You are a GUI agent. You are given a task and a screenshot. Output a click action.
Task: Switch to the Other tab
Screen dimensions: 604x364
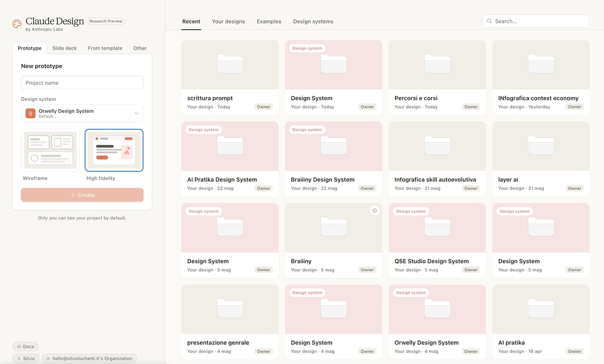click(x=140, y=48)
